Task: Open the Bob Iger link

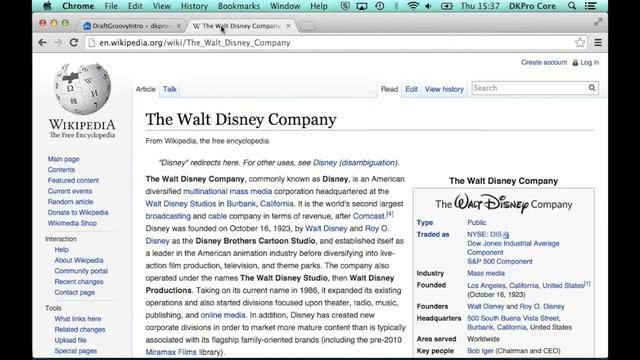Action: [x=480, y=351]
